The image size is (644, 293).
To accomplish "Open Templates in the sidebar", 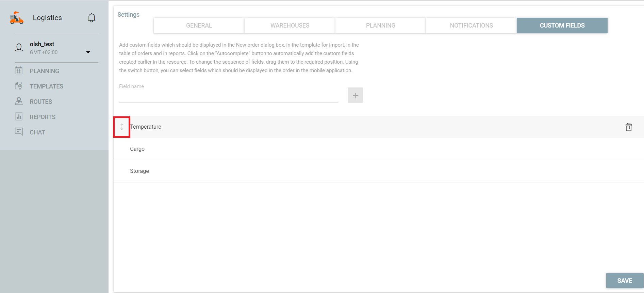I will [x=46, y=86].
